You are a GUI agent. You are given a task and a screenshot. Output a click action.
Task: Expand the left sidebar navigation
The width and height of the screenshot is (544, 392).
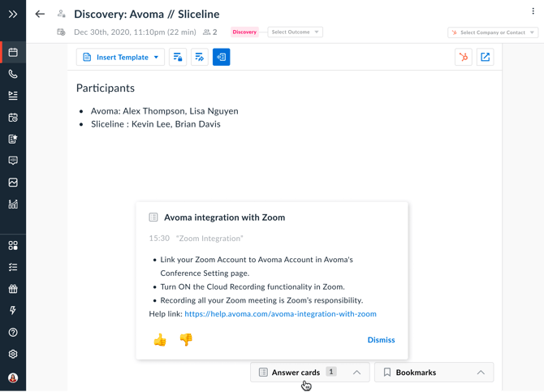13,14
